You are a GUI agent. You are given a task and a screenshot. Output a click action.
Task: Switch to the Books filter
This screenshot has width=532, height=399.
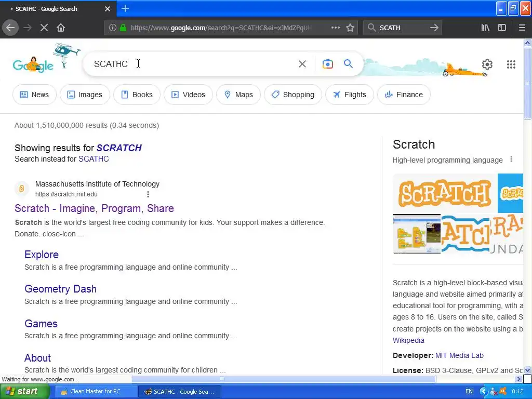point(137,95)
